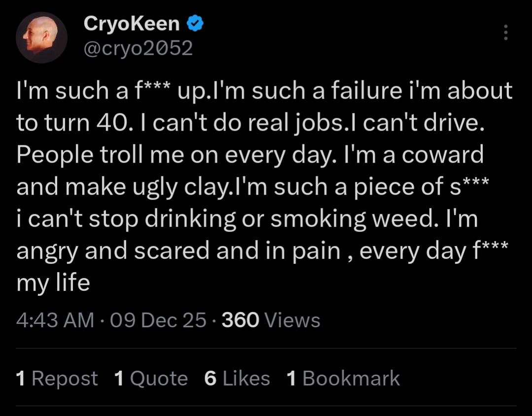Click the blue verified badge
The image size is (532, 416).
[195, 24]
